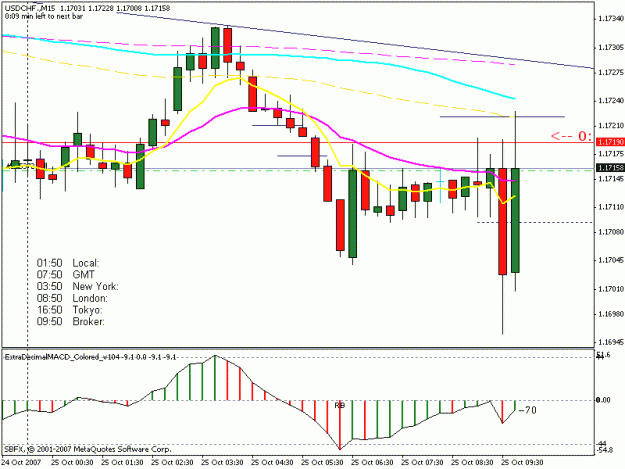Click the ExtraDecimalMACD_Colored indicator label
Screen dimensions: 625x469
coord(90,357)
